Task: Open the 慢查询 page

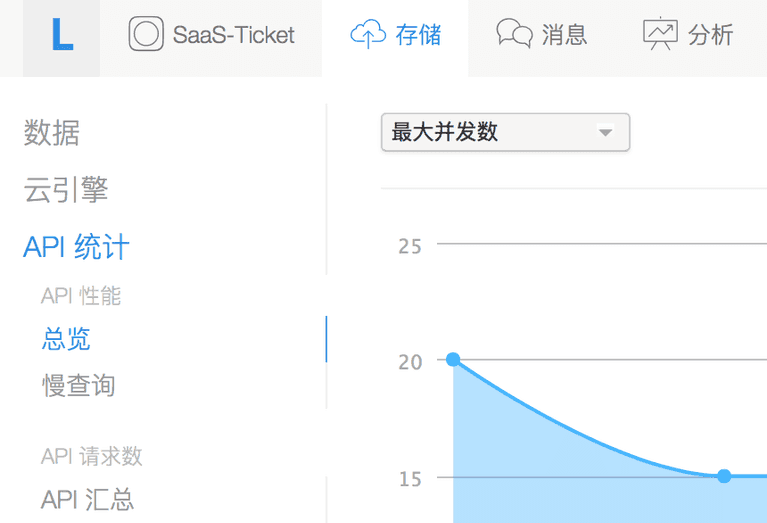Action: point(79,385)
